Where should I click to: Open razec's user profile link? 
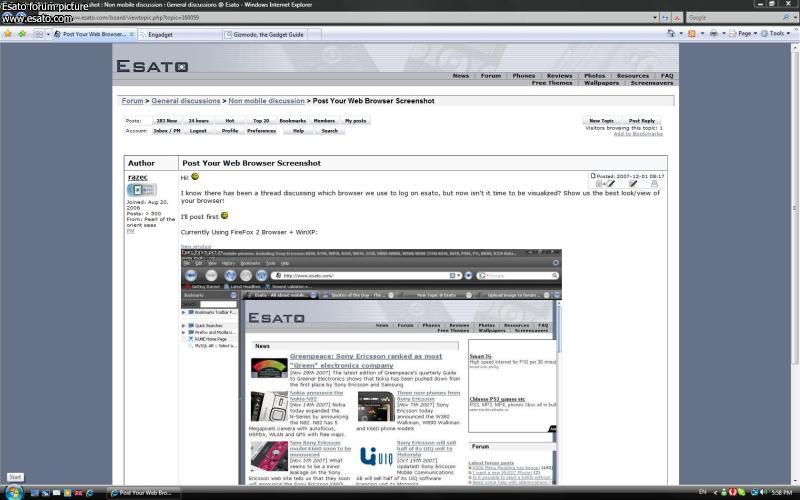click(x=138, y=177)
